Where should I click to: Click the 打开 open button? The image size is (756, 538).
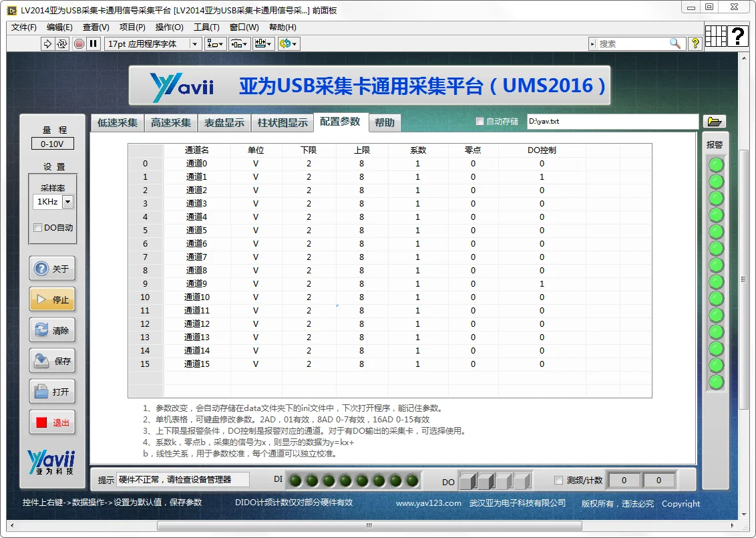(x=52, y=392)
